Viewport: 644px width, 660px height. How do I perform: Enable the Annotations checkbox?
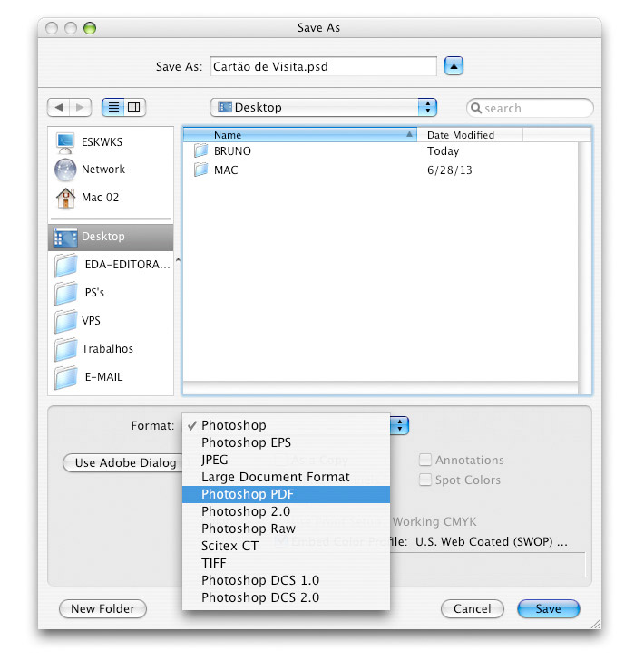(x=425, y=460)
